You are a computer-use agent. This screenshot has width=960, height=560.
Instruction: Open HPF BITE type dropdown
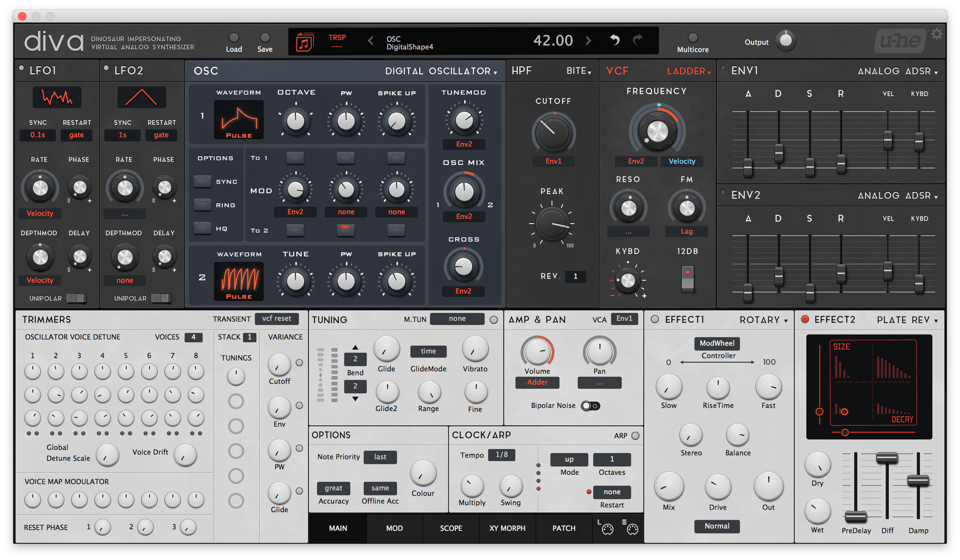579,71
